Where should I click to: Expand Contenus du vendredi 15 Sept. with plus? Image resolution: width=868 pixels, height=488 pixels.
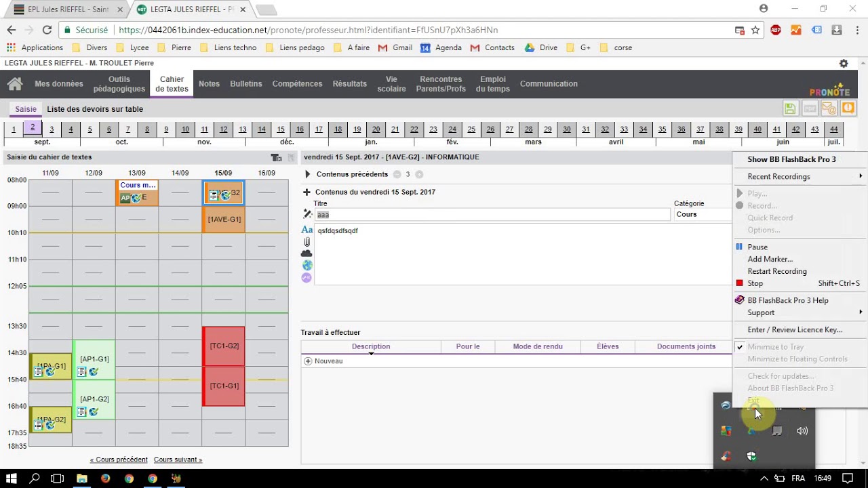(x=307, y=192)
